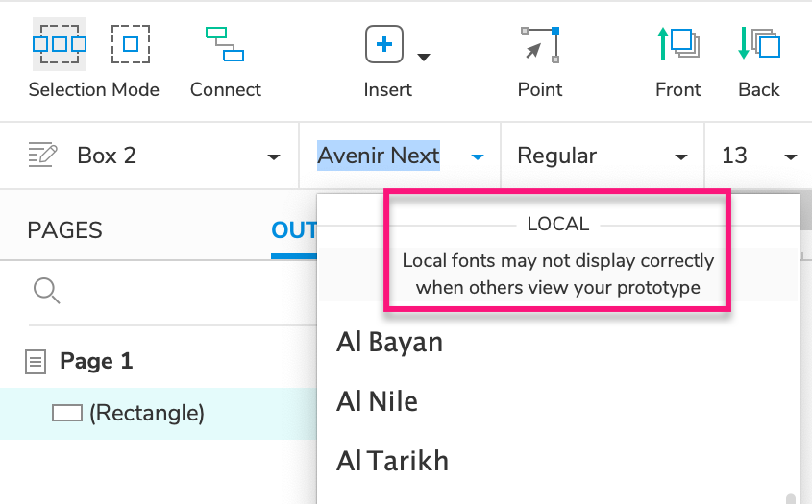This screenshot has width=812, height=504.
Task: Choose Al Bayan font from list
Action: (389, 342)
